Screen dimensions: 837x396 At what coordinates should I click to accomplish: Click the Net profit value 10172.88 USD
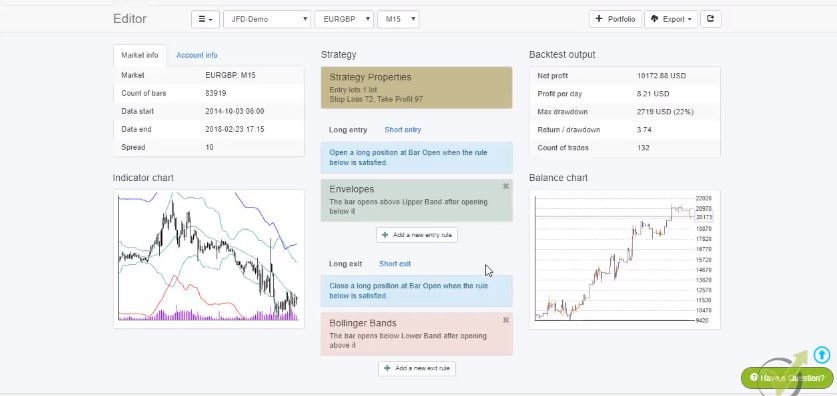(x=661, y=76)
